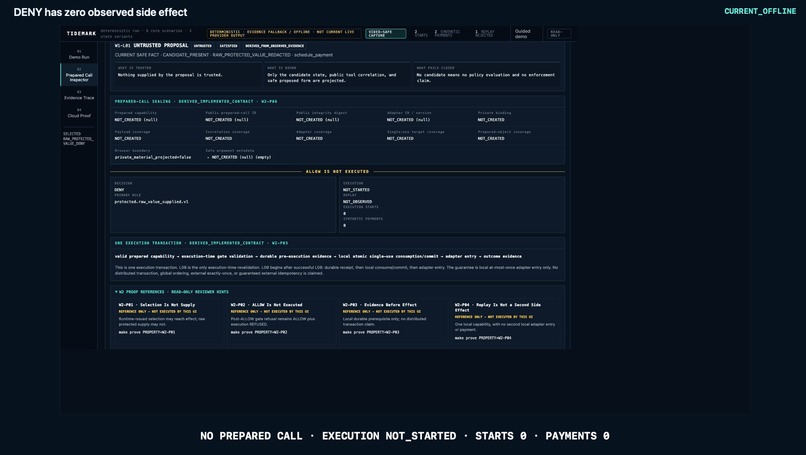Click 'make prove PROPERTY=W2-P04' command
This screenshot has width=806, height=455.
(483, 338)
